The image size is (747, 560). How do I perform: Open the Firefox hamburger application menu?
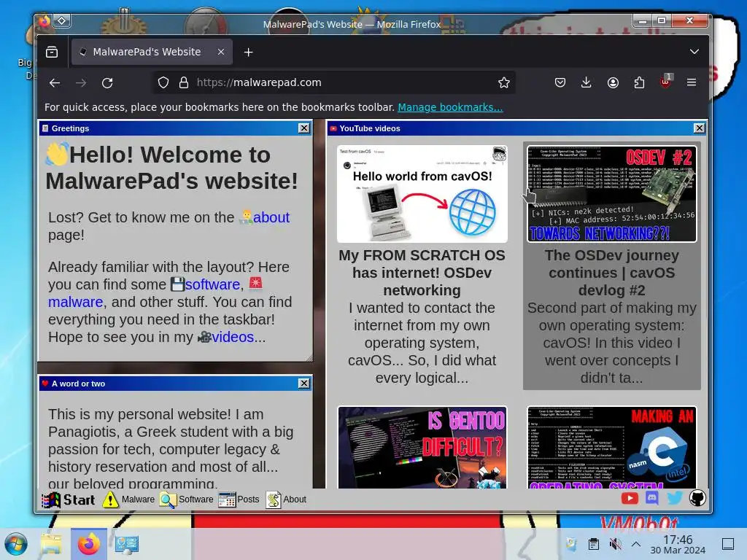(692, 83)
